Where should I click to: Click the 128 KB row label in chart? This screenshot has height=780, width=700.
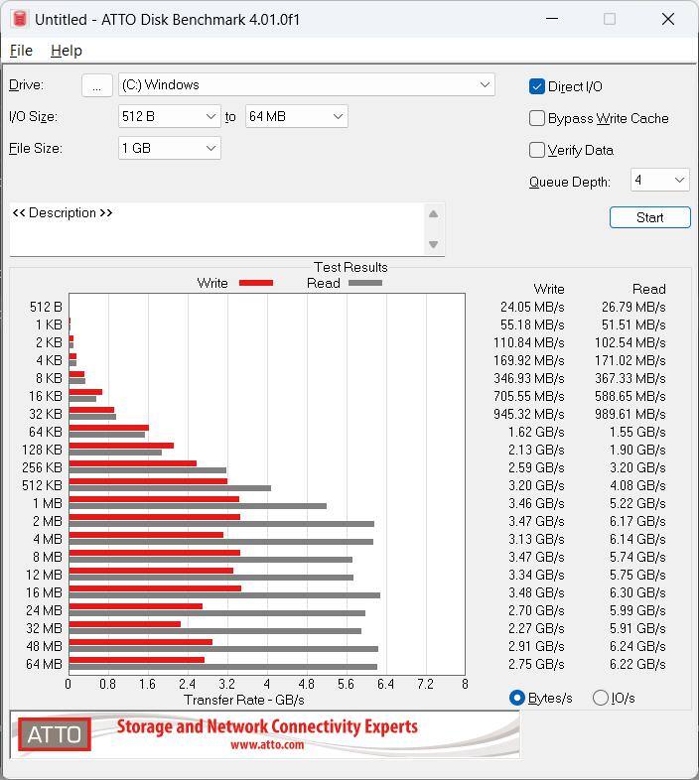tap(42, 450)
